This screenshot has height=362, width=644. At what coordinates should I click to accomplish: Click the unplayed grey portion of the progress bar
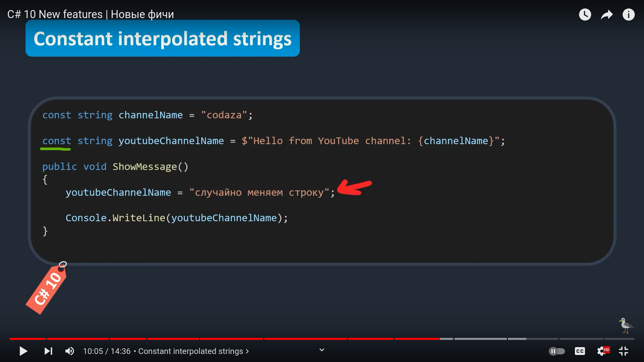480,339
